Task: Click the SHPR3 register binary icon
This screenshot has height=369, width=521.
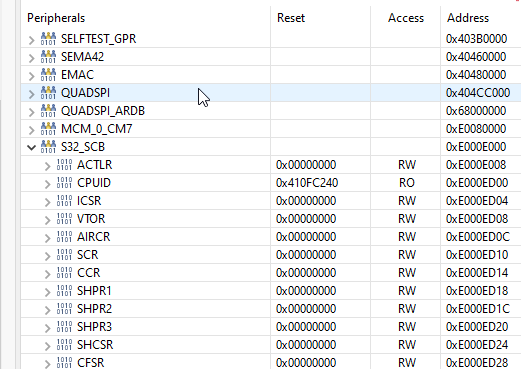Action: [64, 327]
